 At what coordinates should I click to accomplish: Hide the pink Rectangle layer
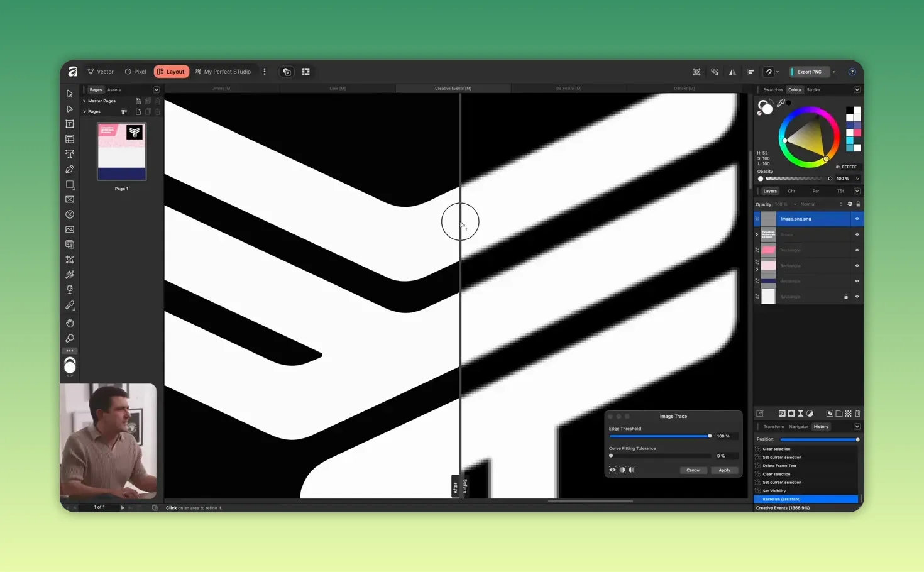click(857, 250)
